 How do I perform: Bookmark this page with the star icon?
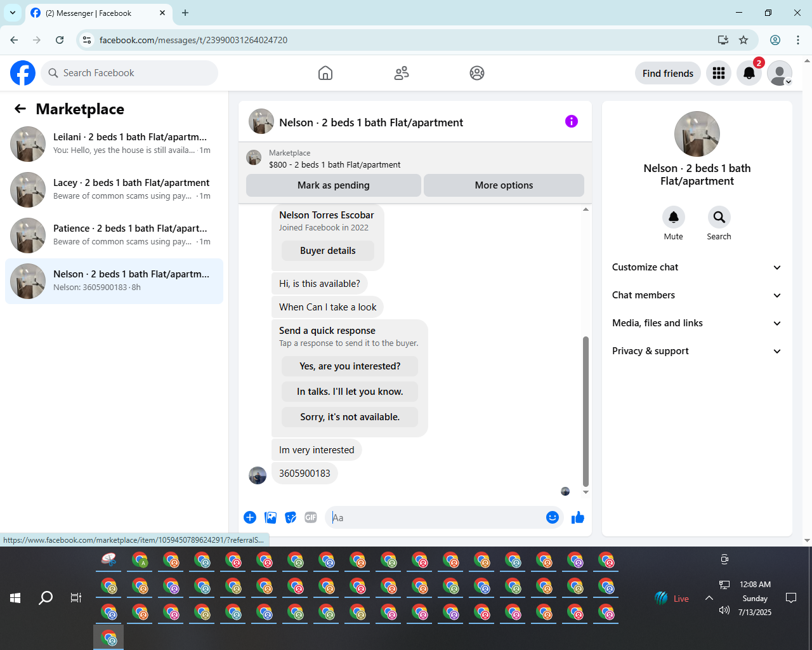[743, 40]
